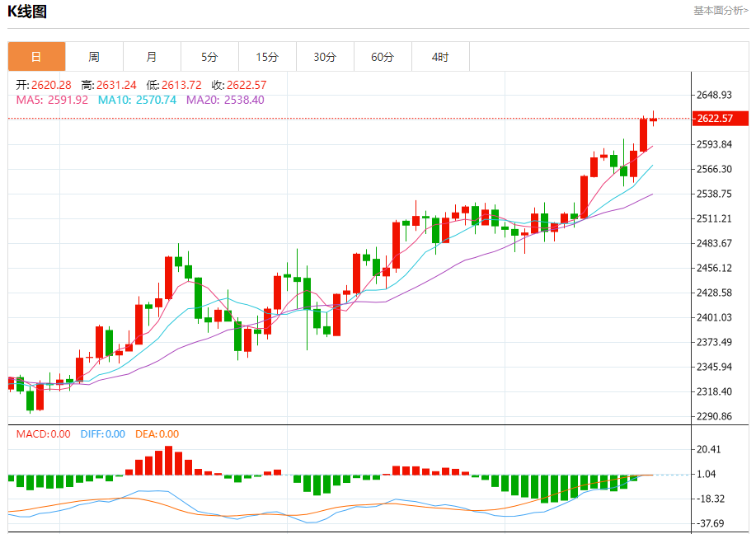Click the low price 2613.72
This screenshot has width=756, height=534.
181,86
